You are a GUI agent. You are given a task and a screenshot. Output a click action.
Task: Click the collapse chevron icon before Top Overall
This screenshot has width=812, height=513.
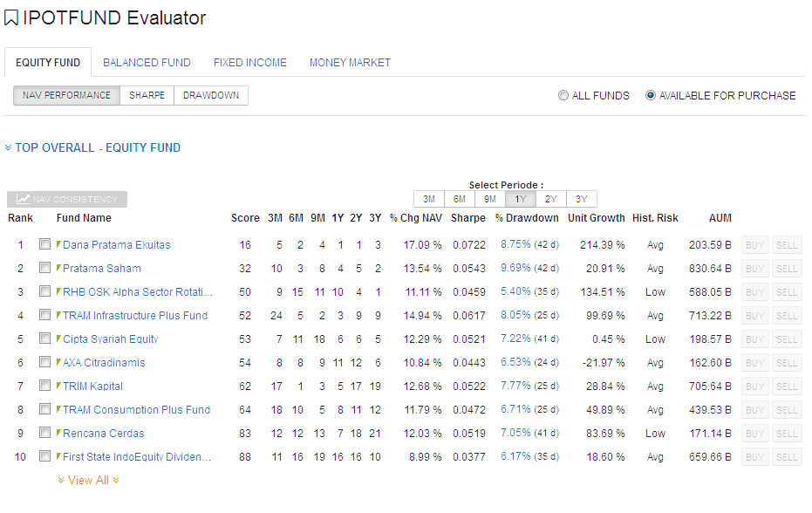click(8, 148)
